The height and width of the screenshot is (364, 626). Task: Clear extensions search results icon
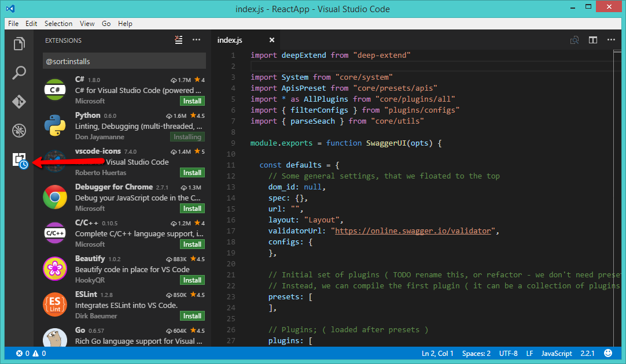(179, 40)
